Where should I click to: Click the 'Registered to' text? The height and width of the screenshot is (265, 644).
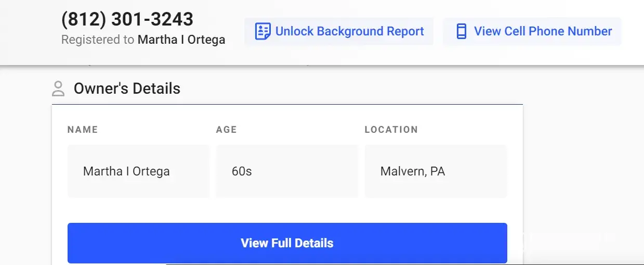tap(98, 40)
